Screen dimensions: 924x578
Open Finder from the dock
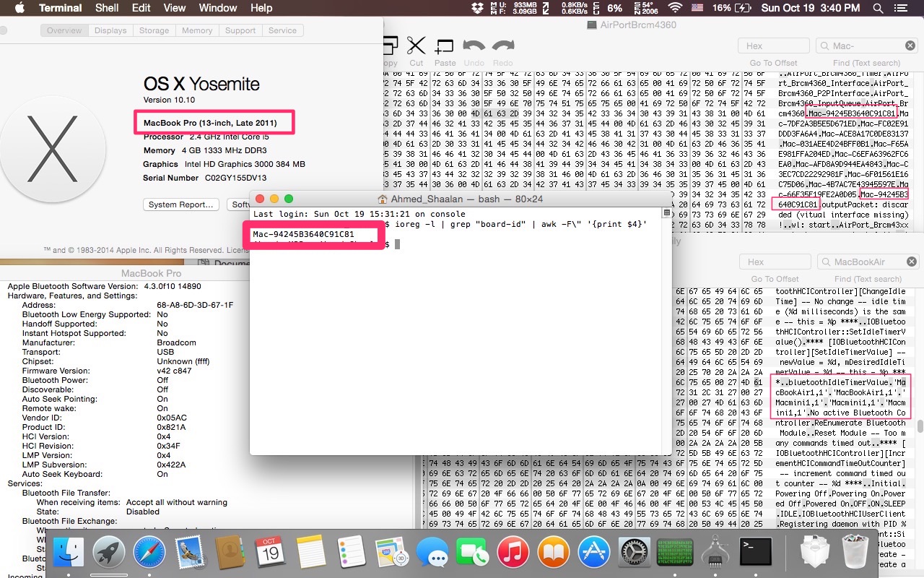(69, 553)
